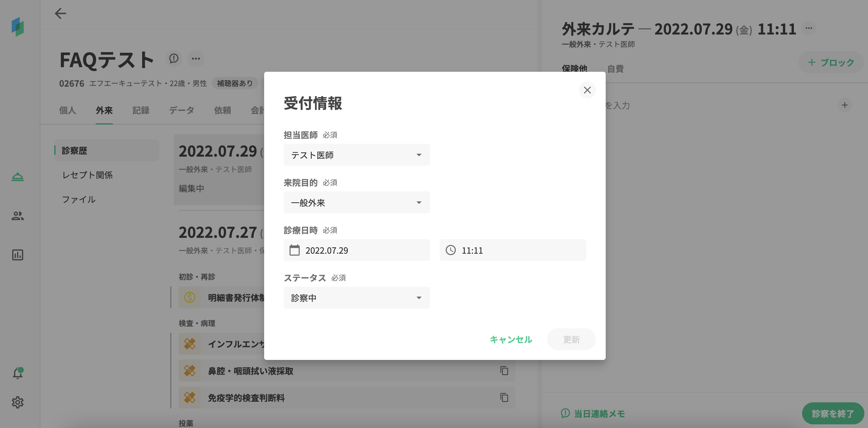Close the 受付情報 dialog with the X
This screenshot has width=868, height=428.
point(587,90)
